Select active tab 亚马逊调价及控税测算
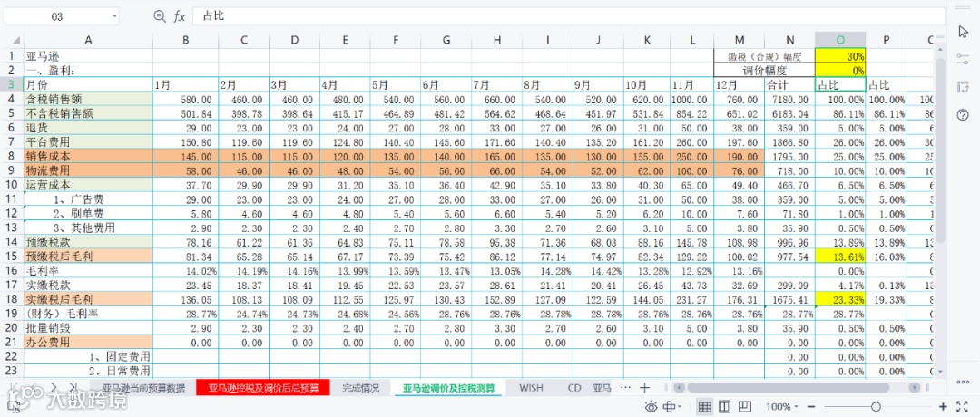Viewport: 980px width, 417px height. [x=449, y=388]
